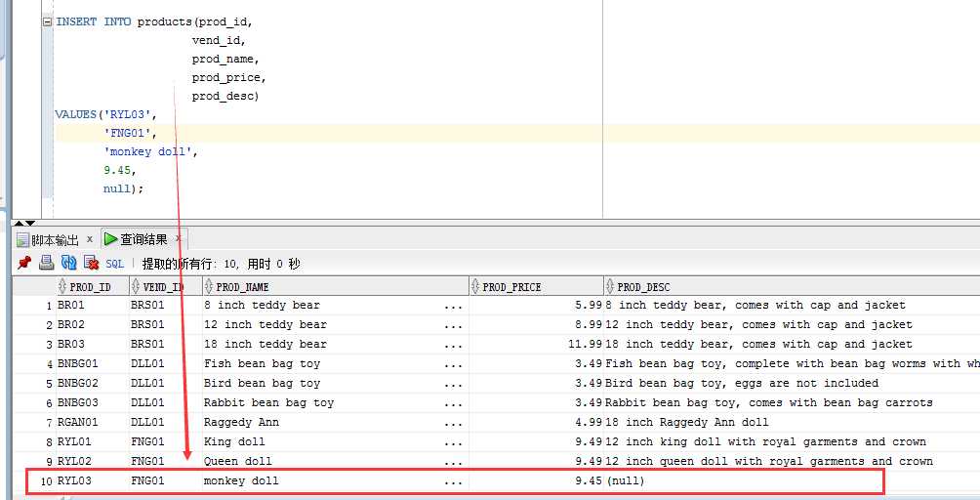The width and height of the screenshot is (980, 500).
Task: Open ellipsis editor for 'Bird bean bag toy'
Action: pos(453,383)
